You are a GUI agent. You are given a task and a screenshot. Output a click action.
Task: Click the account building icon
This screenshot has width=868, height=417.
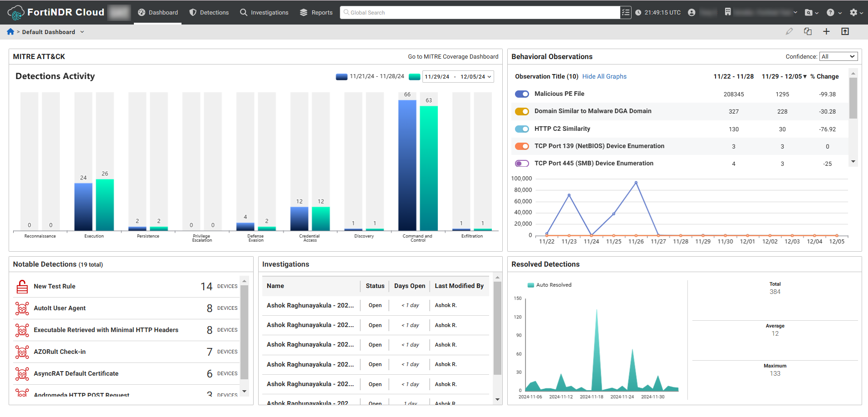pos(728,12)
